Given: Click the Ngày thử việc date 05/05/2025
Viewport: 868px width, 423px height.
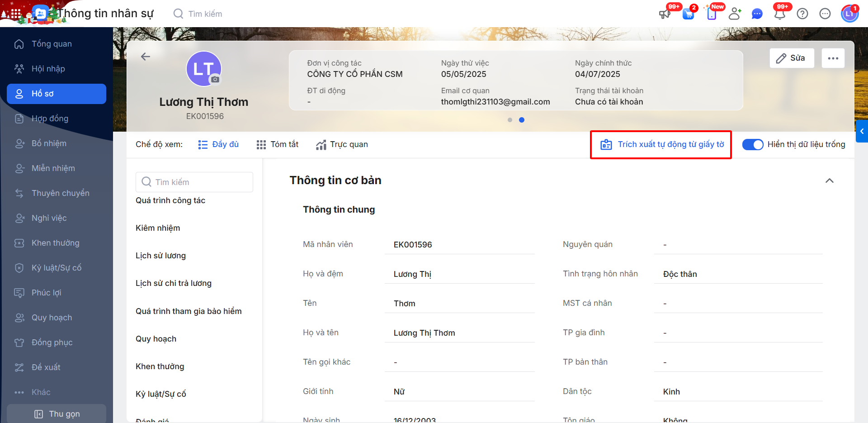Looking at the screenshot, I should (464, 74).
